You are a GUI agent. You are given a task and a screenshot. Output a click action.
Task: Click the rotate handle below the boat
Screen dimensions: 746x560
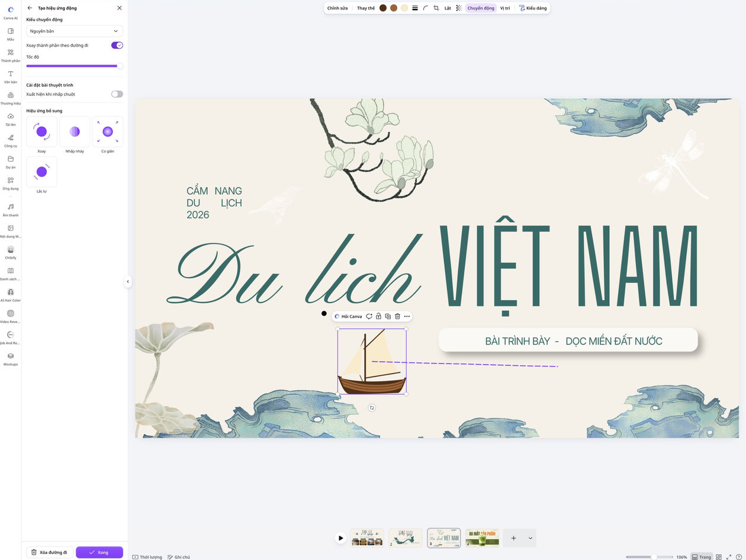[x=372, y=407]
